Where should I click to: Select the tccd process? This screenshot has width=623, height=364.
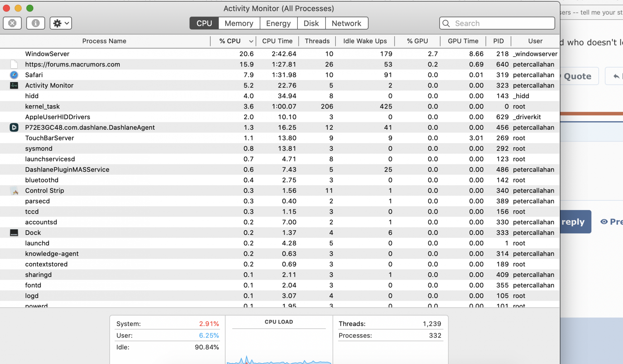(280, 212)
